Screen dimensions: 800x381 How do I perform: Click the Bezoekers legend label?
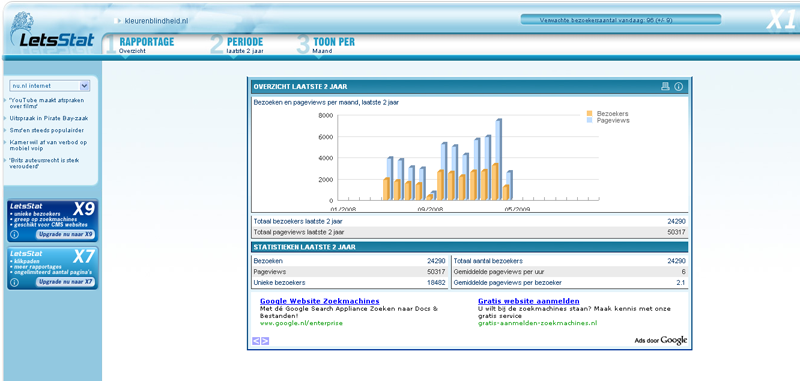612,114
